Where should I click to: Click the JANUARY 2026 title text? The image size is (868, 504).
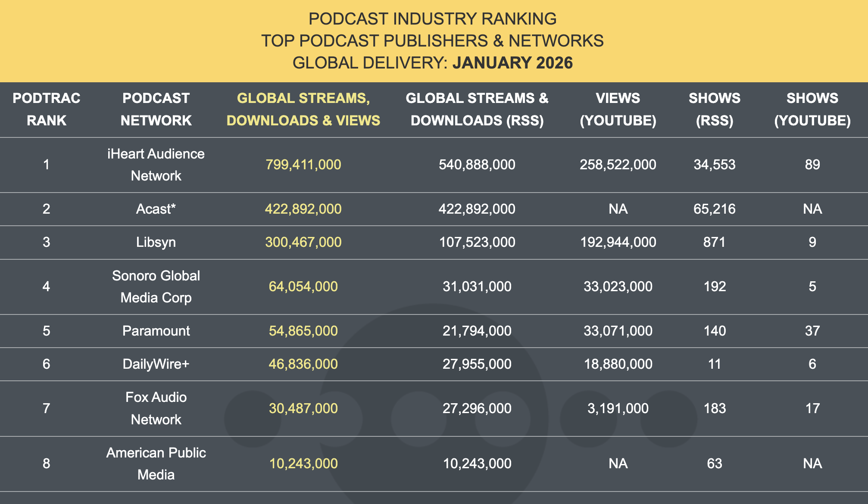point(512,63)
